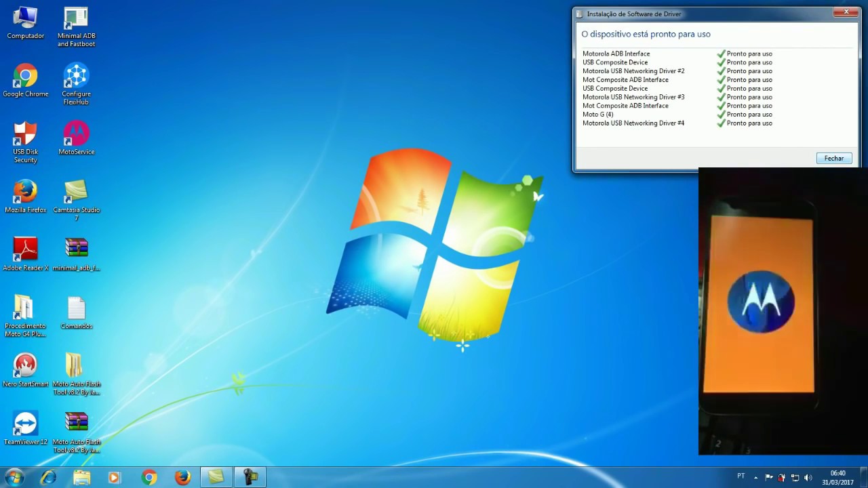Image resolution: width=868 pixels, height=488 pixels.
Task: Open the Computador desktop icon
Action: (26, 23)
